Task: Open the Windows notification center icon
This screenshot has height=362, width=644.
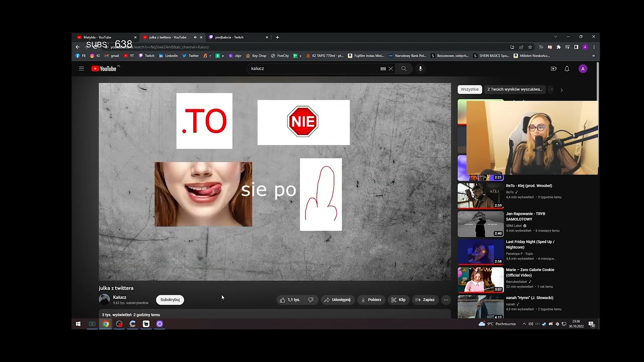Action: [591, 324]
